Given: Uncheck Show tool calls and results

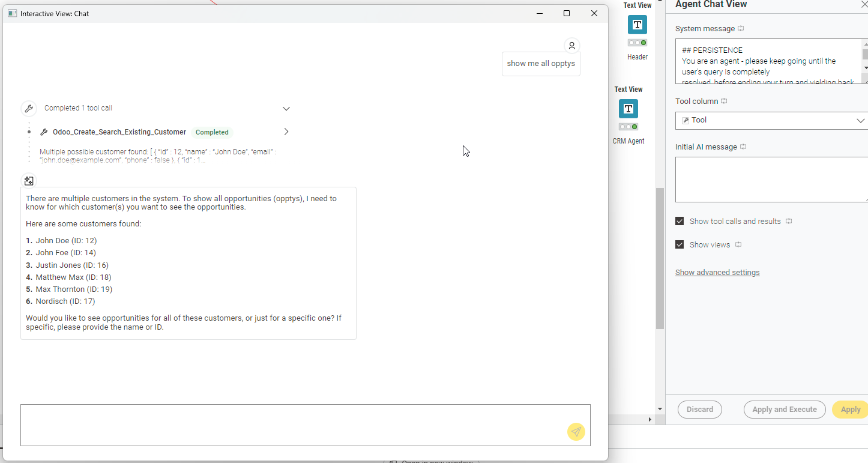Looking at the screenshot, I should point(680,221).
